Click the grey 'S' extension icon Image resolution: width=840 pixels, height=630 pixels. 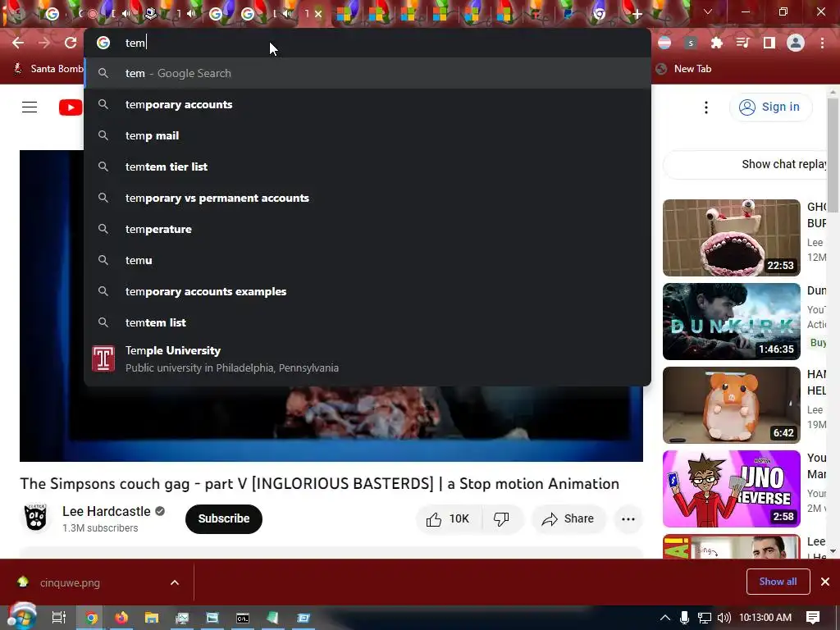[x=691, y=43]
